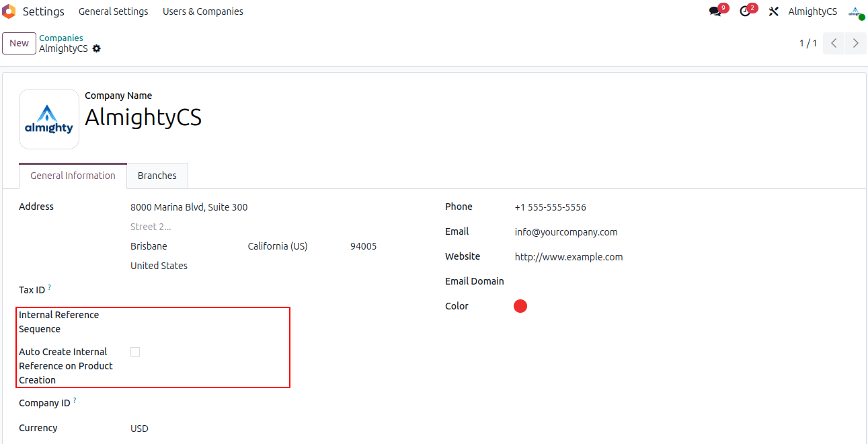
Task: Open the gear actions menu beside AlmightyCS
Action: 97,48
